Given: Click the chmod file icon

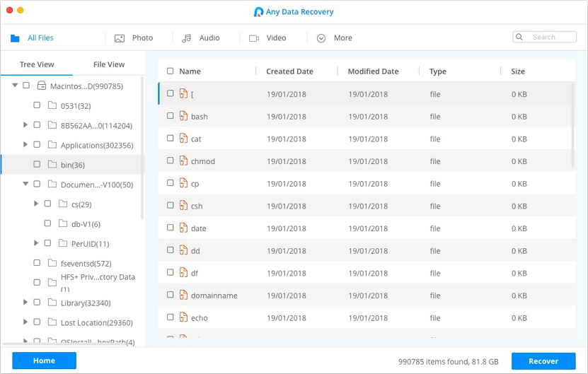Looking at the screenshot, I should 183,160.
